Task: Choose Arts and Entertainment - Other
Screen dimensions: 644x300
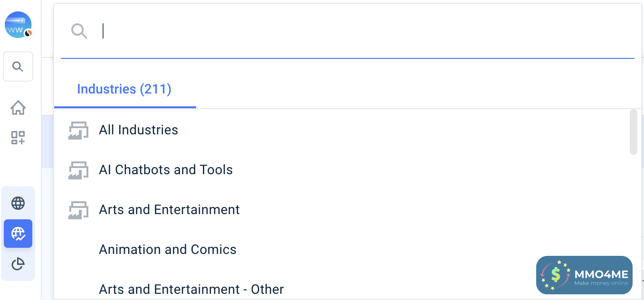Action: click(x=191, y=290)
